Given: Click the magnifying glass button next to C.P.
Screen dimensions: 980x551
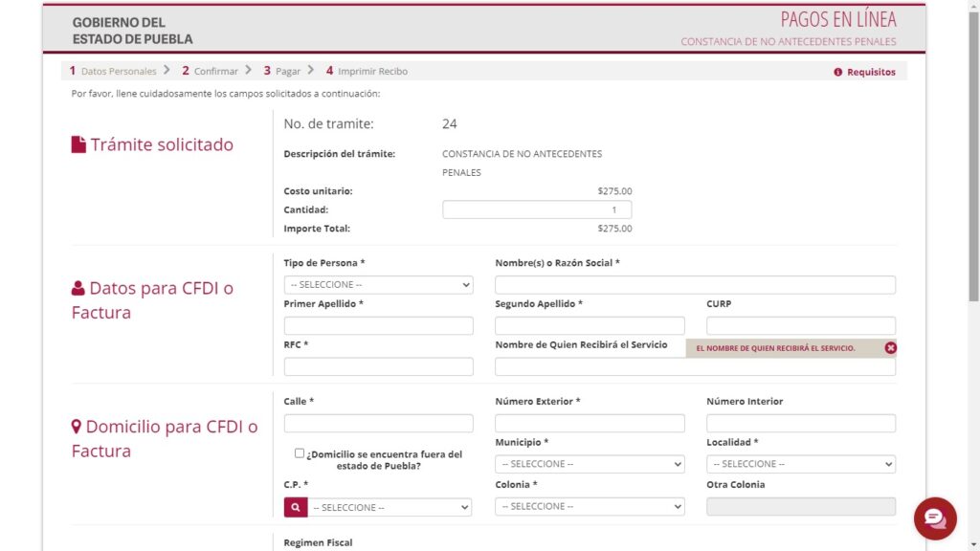Looking at the screenshot, I should tap(296, 506).
